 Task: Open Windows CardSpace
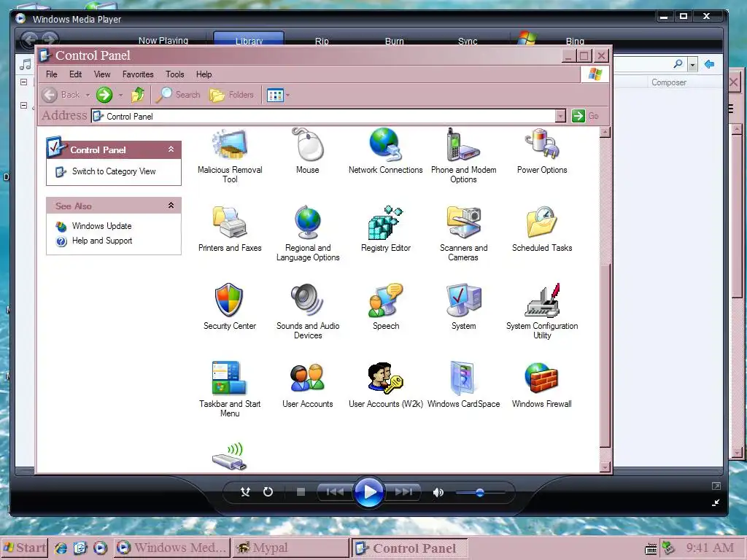463,385
